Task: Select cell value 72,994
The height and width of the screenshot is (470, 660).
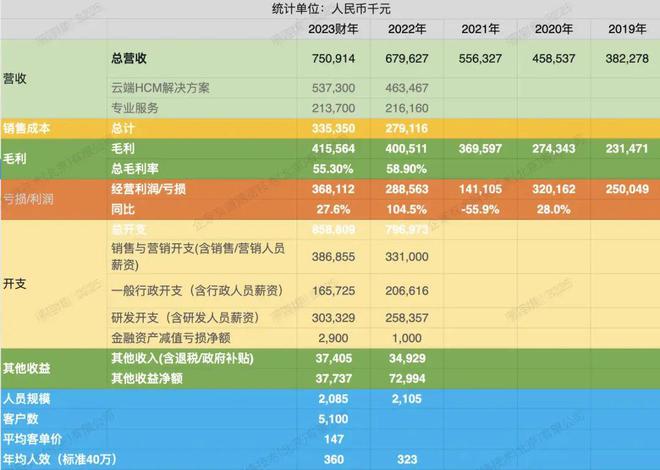Action: tap(407, 378)
